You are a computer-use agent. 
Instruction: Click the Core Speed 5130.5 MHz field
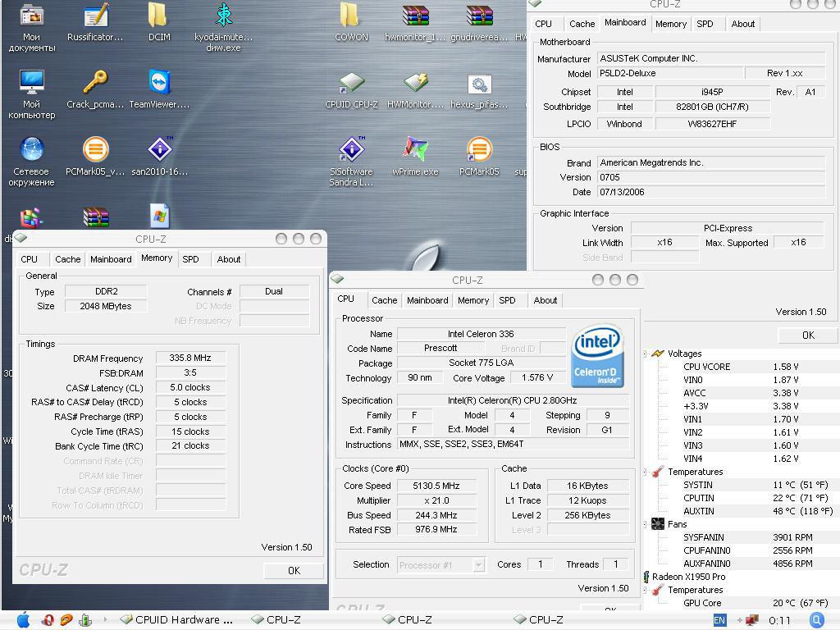[x=436, y=486]
